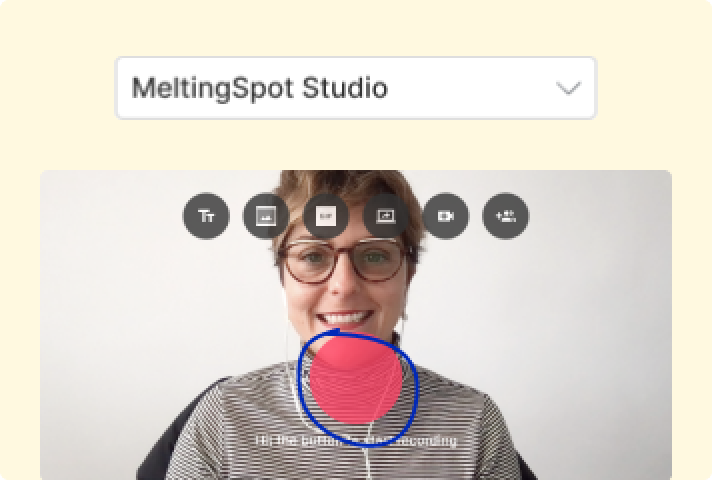712x480 pixels.
Task: Click the webcam video preview area
Action: pyautogui.click(x=356, y=325)
